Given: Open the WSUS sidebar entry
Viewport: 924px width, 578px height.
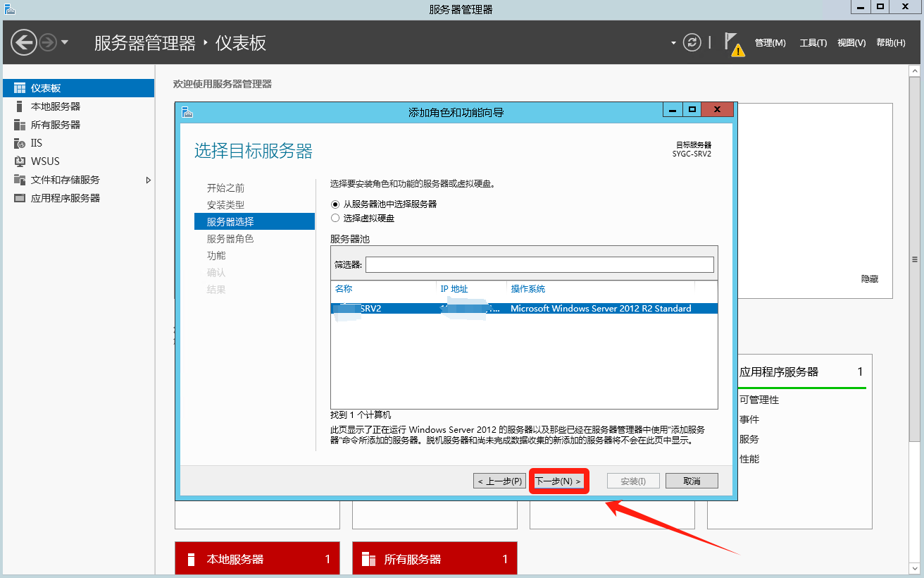Looking at the screenshot, I should click(45, 161).
